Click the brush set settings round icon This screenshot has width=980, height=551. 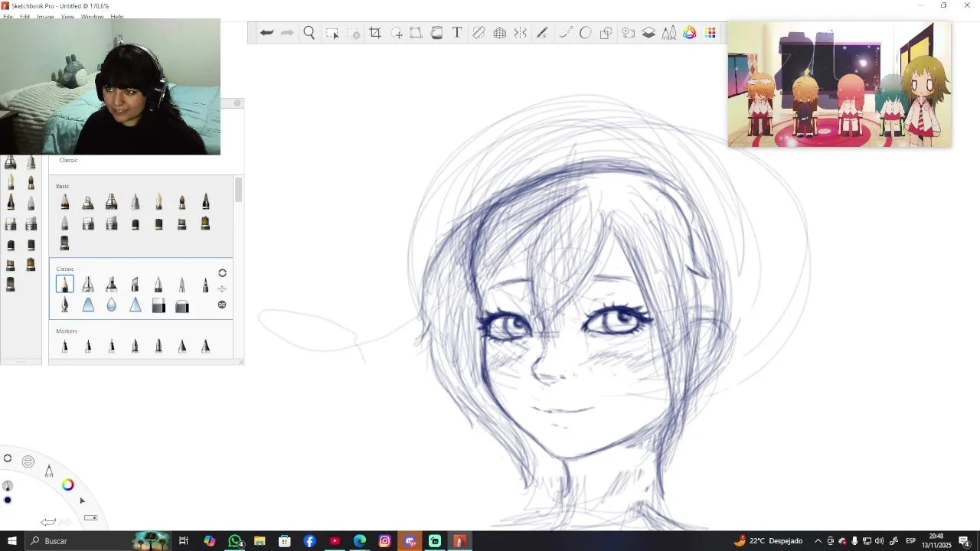coord(222,305)
